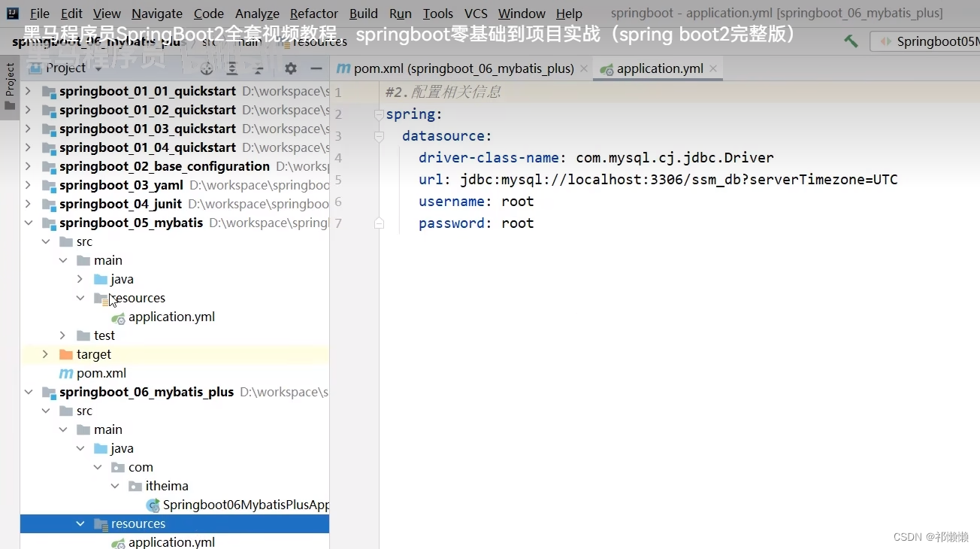The image size is (980, 549).
Task: Toggle the Project tool window sidebar button
Action: click(10, 77)
